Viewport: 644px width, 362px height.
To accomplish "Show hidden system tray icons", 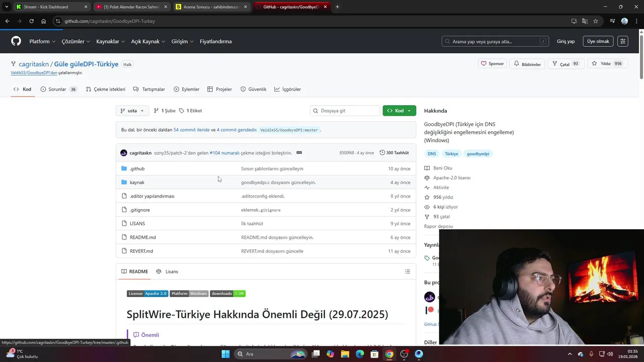I will (570, 354).
